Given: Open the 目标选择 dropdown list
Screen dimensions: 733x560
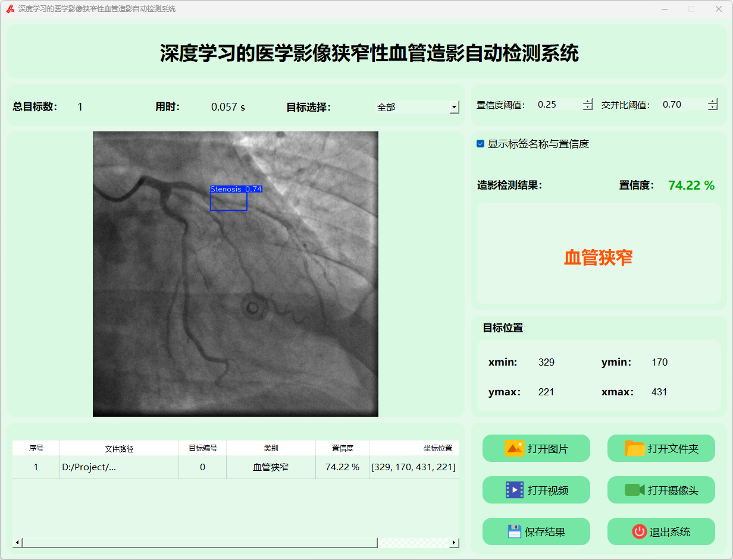Looking at the screenshot, I should coord(455,107).
